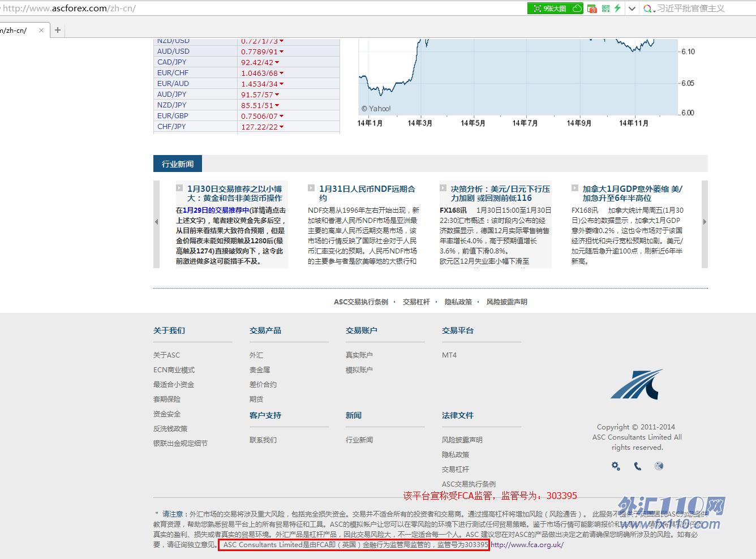This screenshot has width=756, height=559.
Task: Open article 1月31日人民币NDF远期合约
Action: point(367,193)
